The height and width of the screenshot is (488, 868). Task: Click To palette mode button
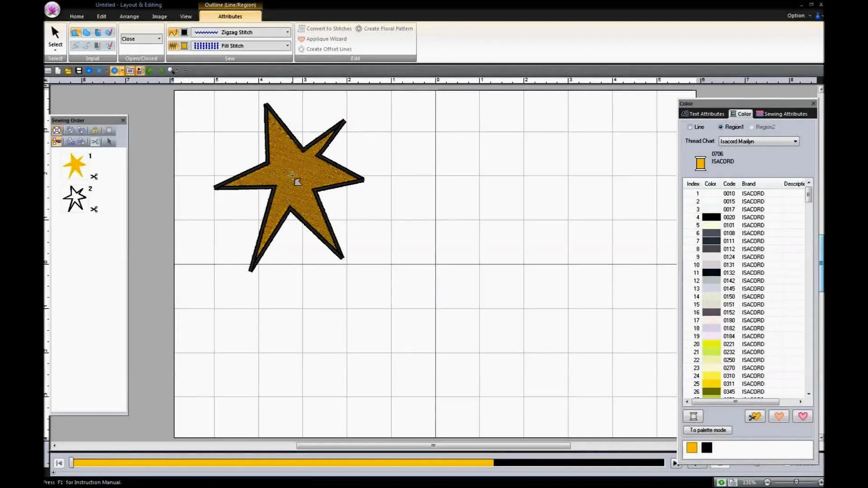tap(708, 430)
